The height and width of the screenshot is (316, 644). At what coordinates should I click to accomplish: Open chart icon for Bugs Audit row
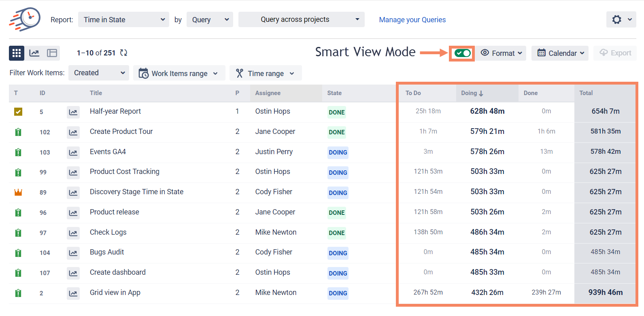[73, 253]
